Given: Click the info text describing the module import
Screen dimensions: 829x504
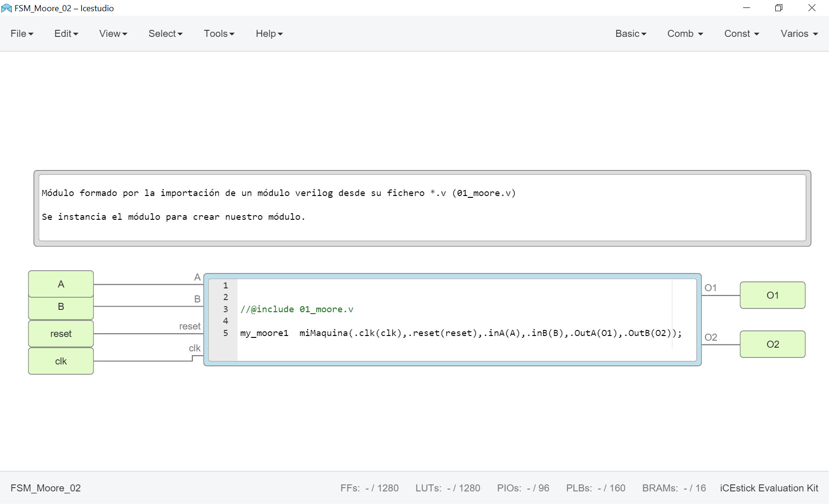Looking at the screenshot, I should click(x=278, y=193).
